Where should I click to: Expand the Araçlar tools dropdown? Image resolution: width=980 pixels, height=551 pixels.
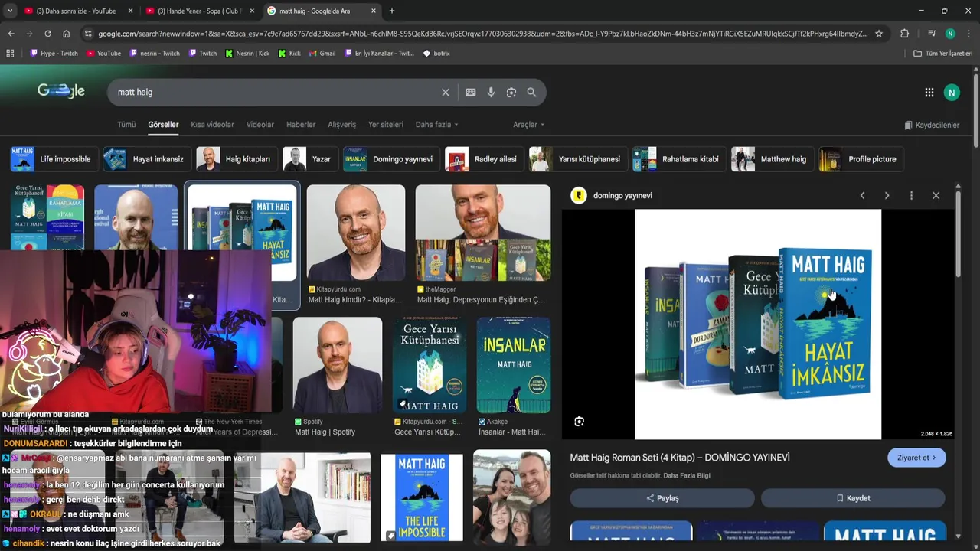[529, 125]
